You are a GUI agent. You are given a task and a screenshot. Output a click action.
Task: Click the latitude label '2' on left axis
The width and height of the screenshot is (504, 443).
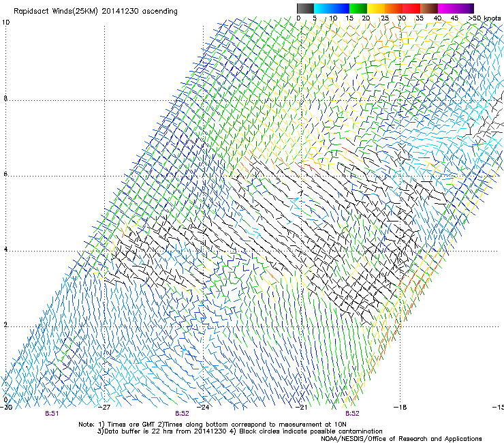[5, 325]
